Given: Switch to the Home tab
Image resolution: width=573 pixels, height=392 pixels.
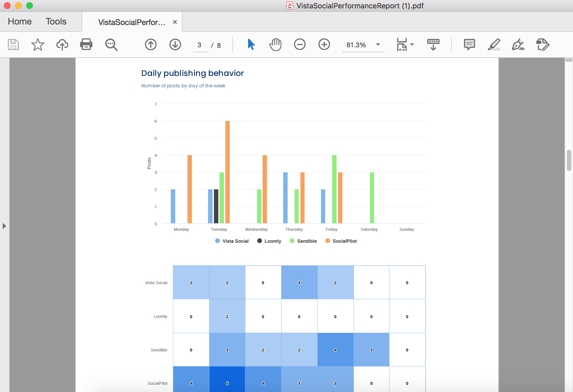Looking at the screenshot, I should click(x=20, y=21).
